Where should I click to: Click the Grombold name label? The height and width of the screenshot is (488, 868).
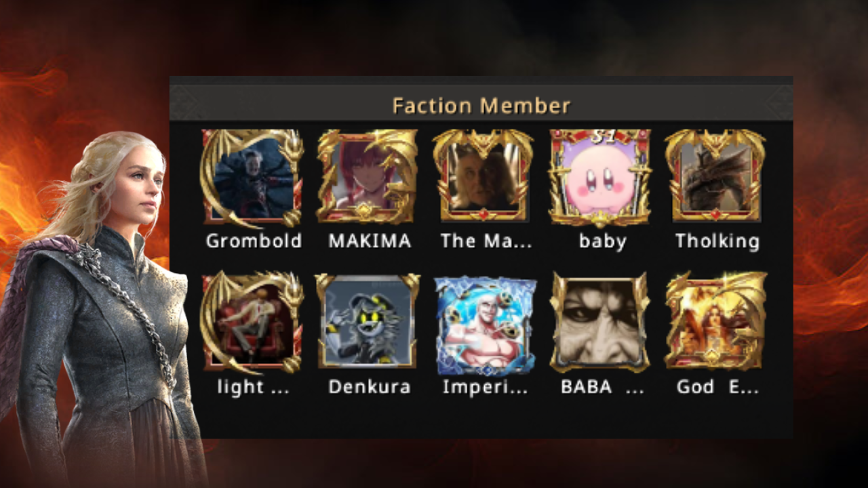(x=254, y=241)
